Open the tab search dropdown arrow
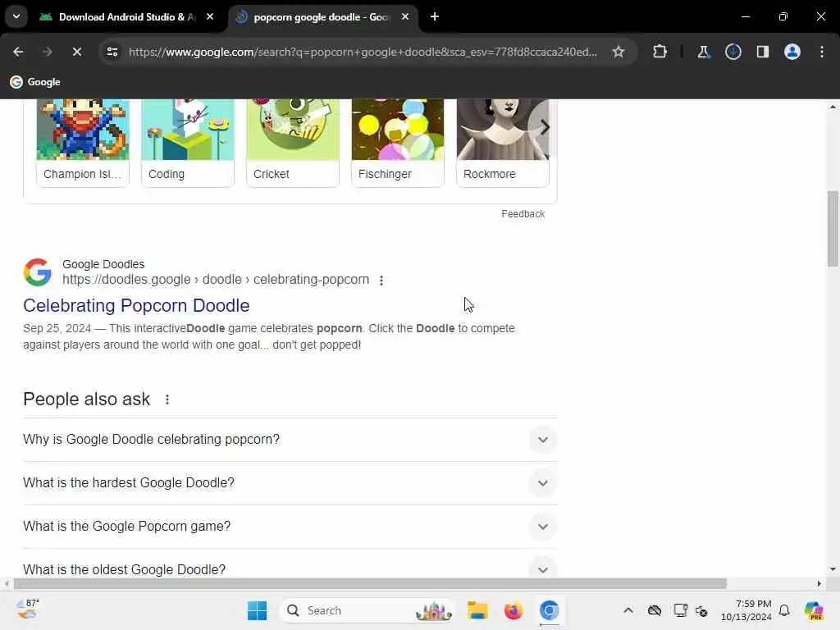The width and height of the screenshot is (840, 630). pos(16,16)
